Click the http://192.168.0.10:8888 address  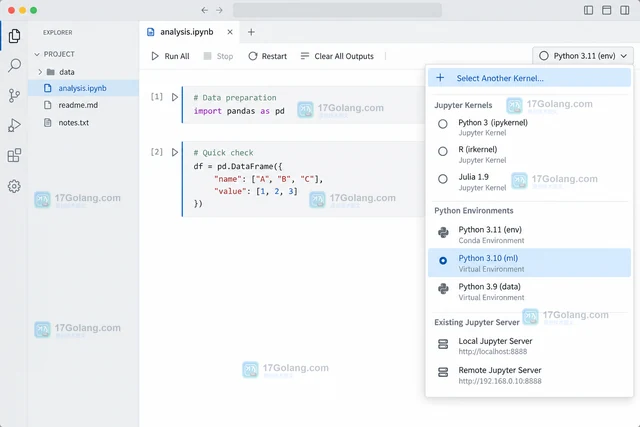tap(500, 381)
